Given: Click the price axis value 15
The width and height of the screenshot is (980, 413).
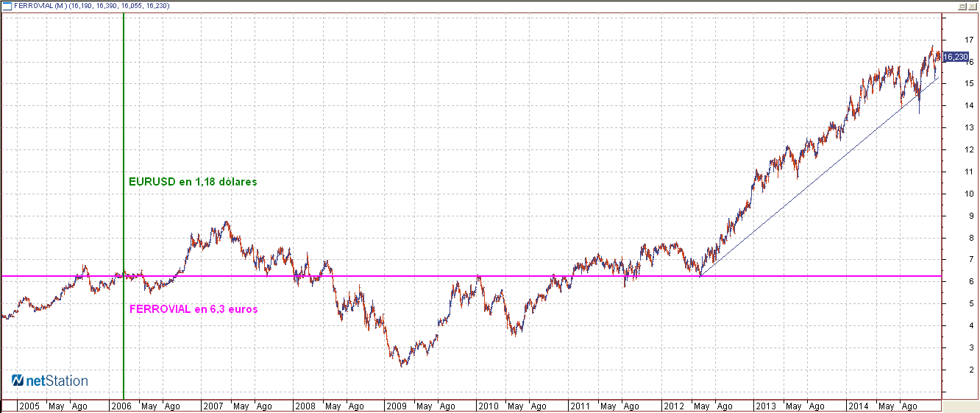Looking at the screenshot, I should click(970, 84).
